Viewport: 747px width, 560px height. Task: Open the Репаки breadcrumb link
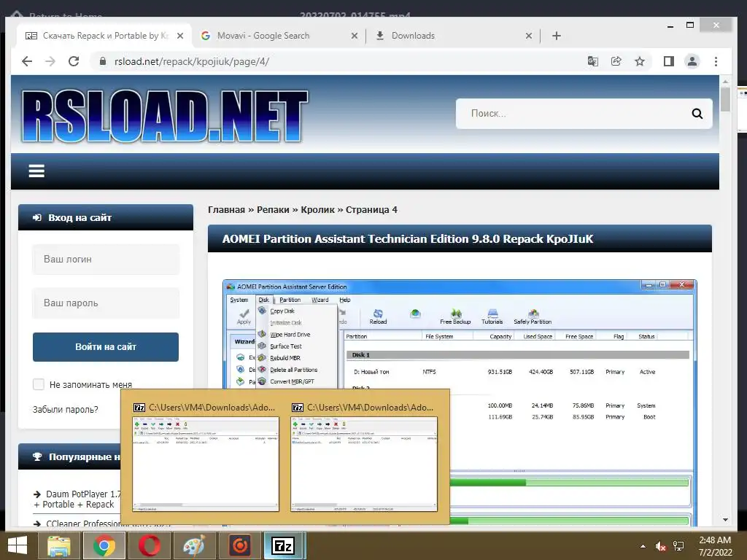pos(273,209)
